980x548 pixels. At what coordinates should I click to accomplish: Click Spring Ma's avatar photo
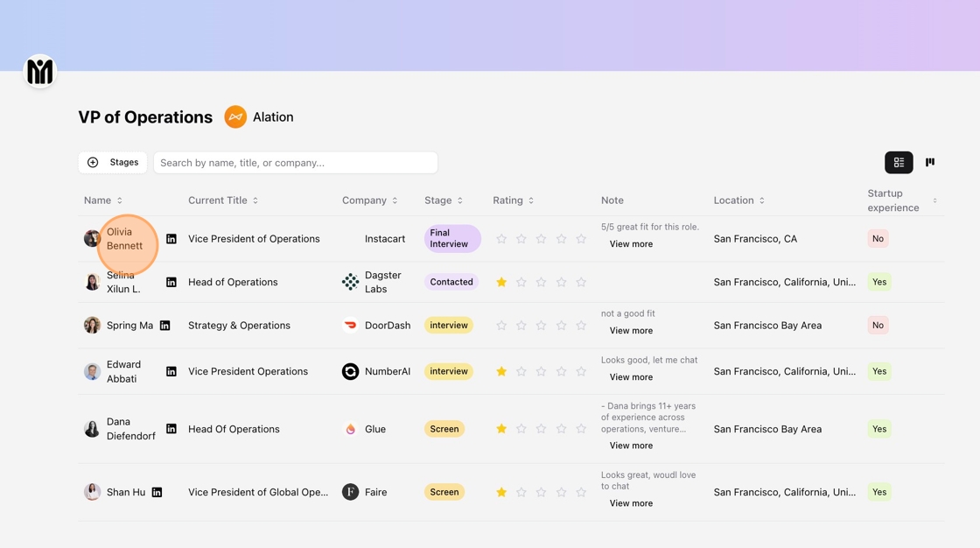click(92, 326)
